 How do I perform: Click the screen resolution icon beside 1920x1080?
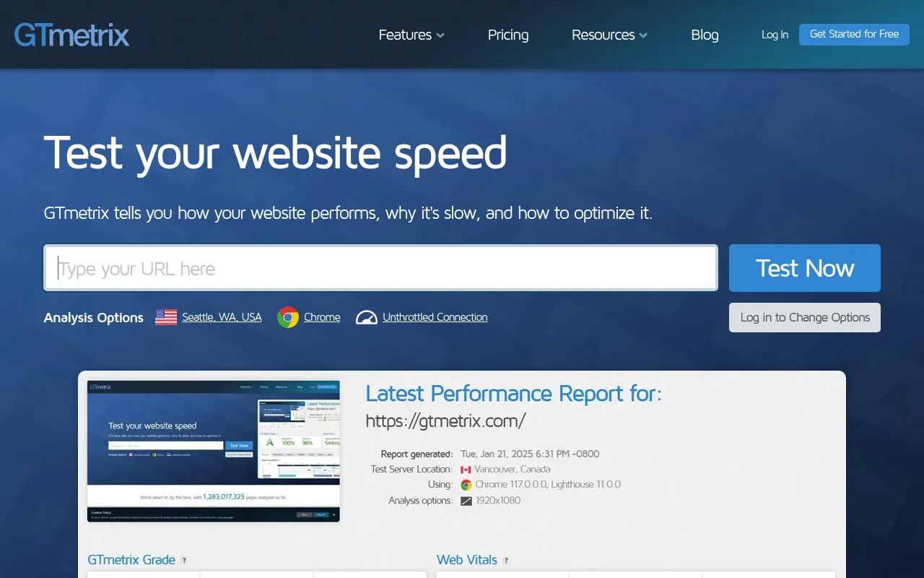coord(466,501)
